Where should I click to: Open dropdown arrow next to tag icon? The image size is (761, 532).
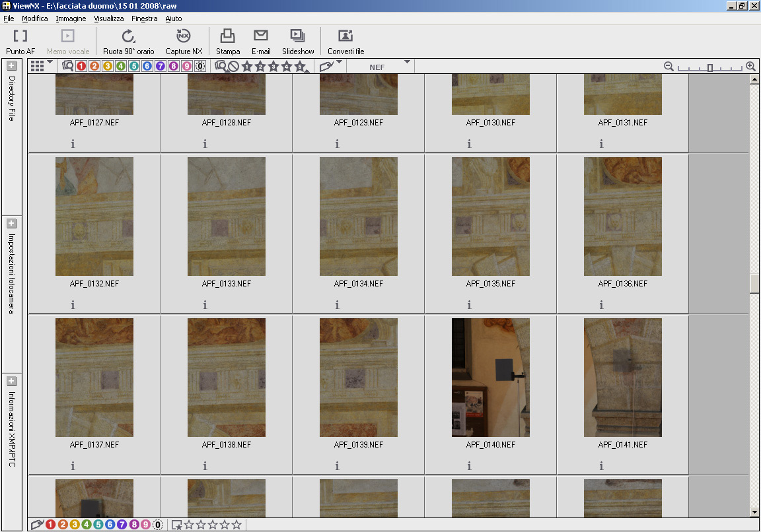click(x=340, y=63)
